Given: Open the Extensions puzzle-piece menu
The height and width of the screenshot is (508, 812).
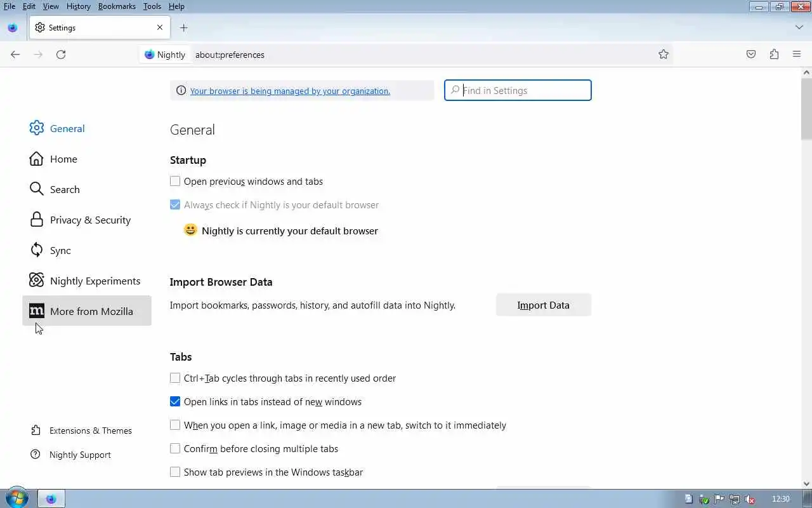Looking at the screenshot, I should coord(774,55).
